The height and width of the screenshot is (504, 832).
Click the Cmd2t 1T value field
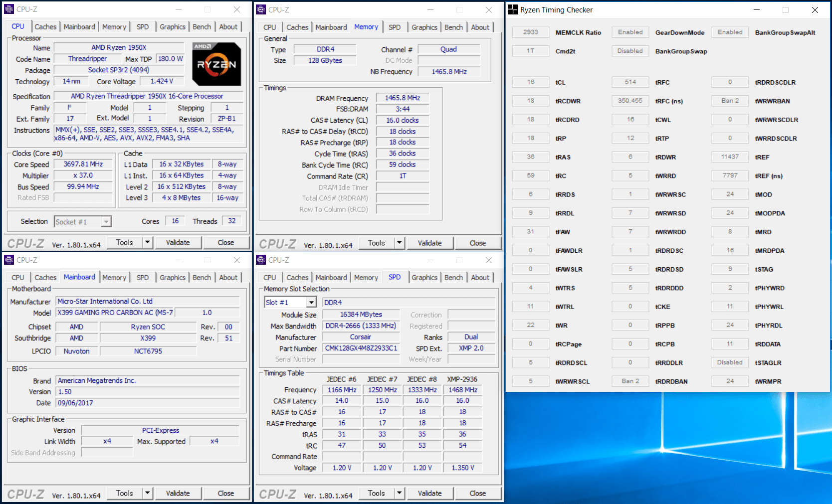click(531, 51)
